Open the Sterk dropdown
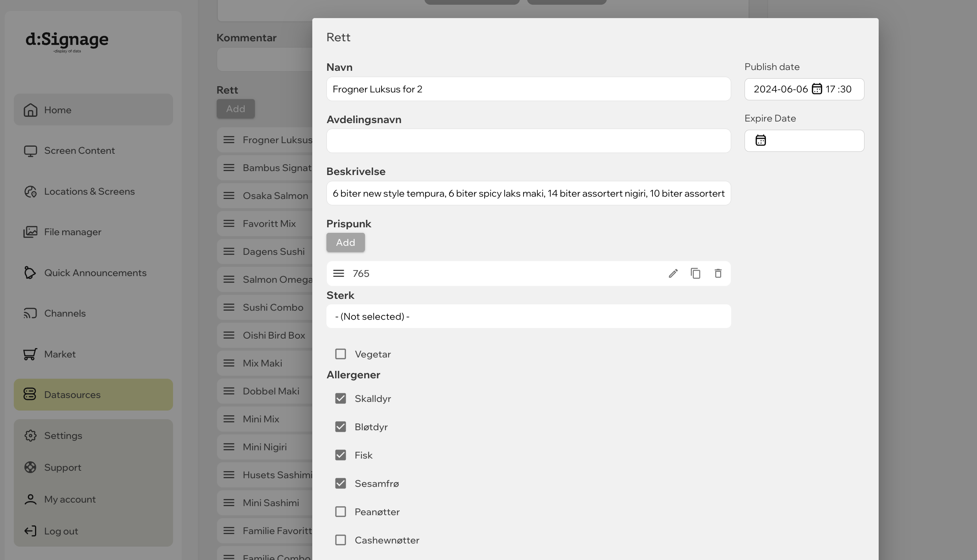Image resolution: width=977 pixels, height=560 pixels. pyautogui.click(x=529, y=316)
